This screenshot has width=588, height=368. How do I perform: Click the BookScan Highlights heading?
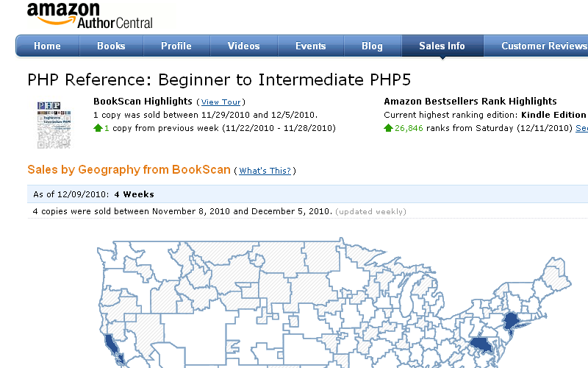point(143,102)
